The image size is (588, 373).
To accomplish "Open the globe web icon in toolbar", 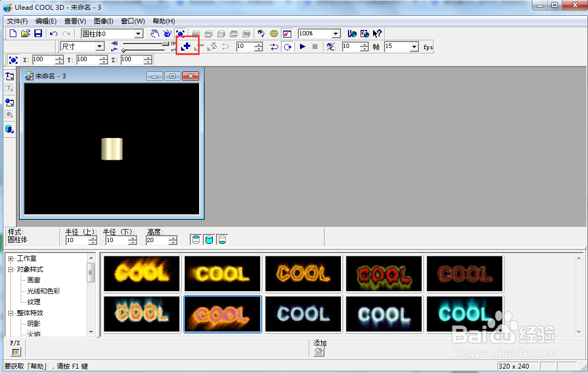I will (274, 34).
